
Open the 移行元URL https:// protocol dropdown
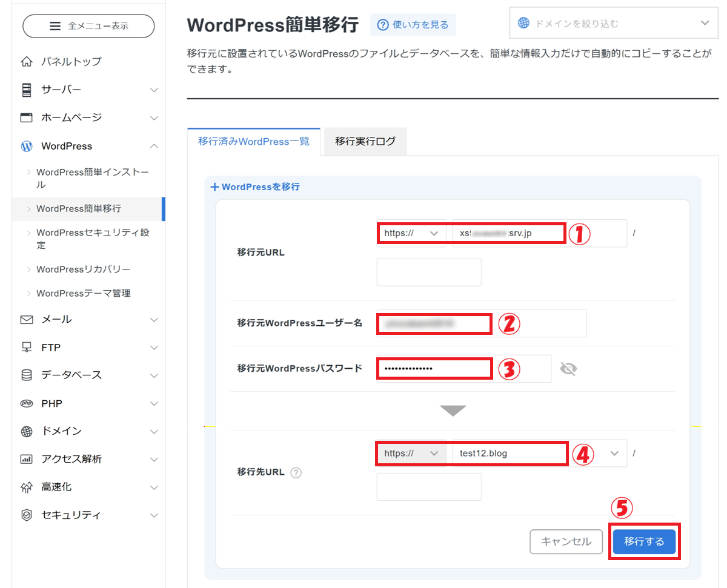[x=411, y=233]
